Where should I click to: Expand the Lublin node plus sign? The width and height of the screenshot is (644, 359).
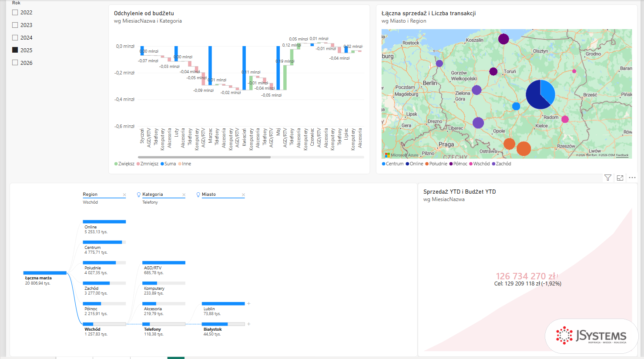[x=249, y=303]
